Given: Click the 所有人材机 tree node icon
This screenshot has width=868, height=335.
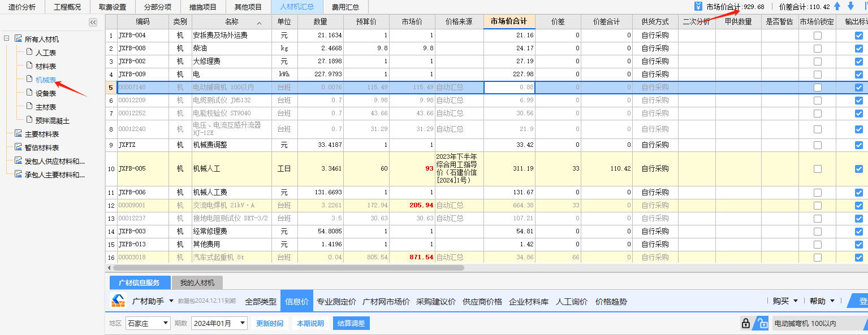Looking at the screenshot, I should [x=18, y=39].
